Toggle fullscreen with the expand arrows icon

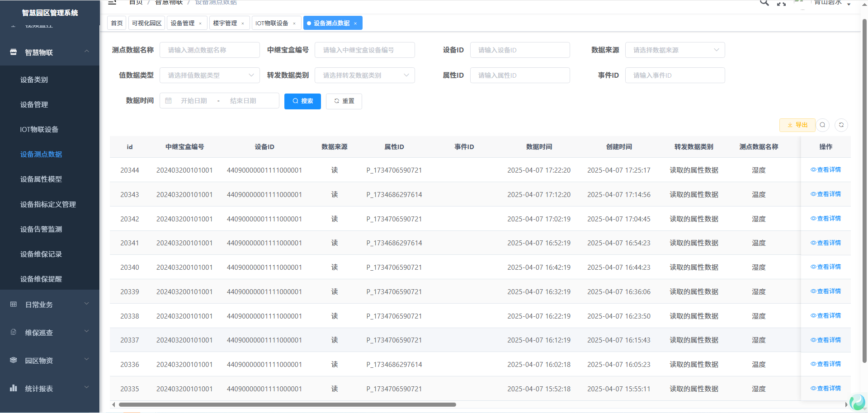click(x=781, y=3)
